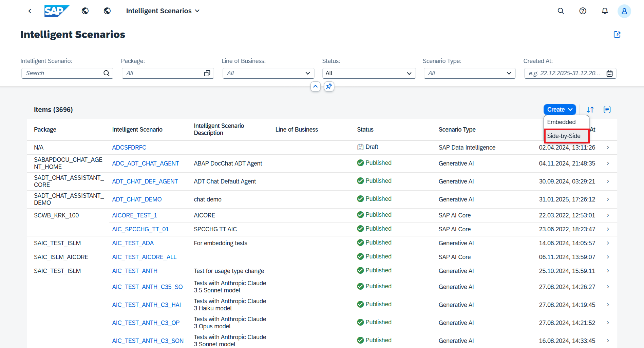644x348 pixels.
Task: Open the Created At calendar picker icon
Action: pyautogui.click(x=610, y=73)
